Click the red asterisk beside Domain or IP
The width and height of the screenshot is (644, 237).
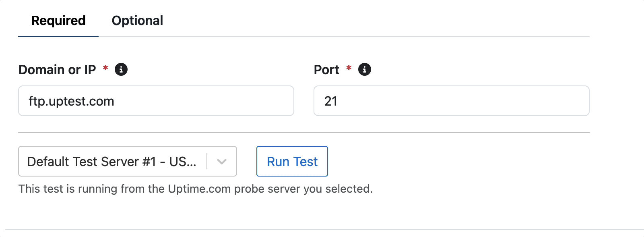click(105, 68)
